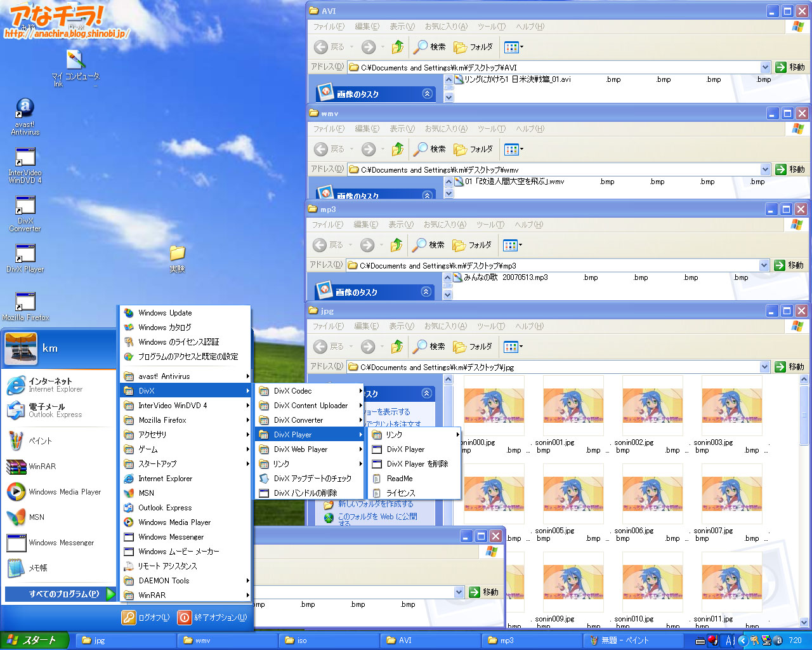Open DivX アップデートのチェック entry
This screenshot has height=650, width=812.
tap(310, 479)
